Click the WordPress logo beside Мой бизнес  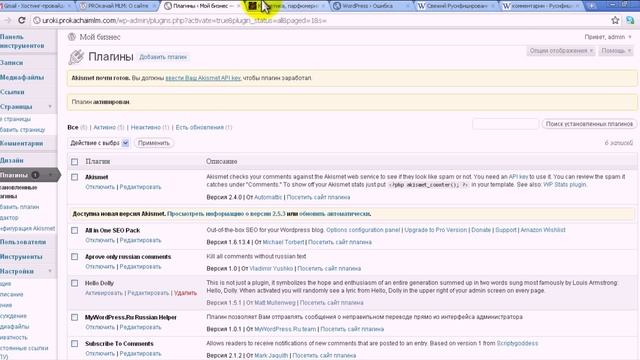pos(72,37)
